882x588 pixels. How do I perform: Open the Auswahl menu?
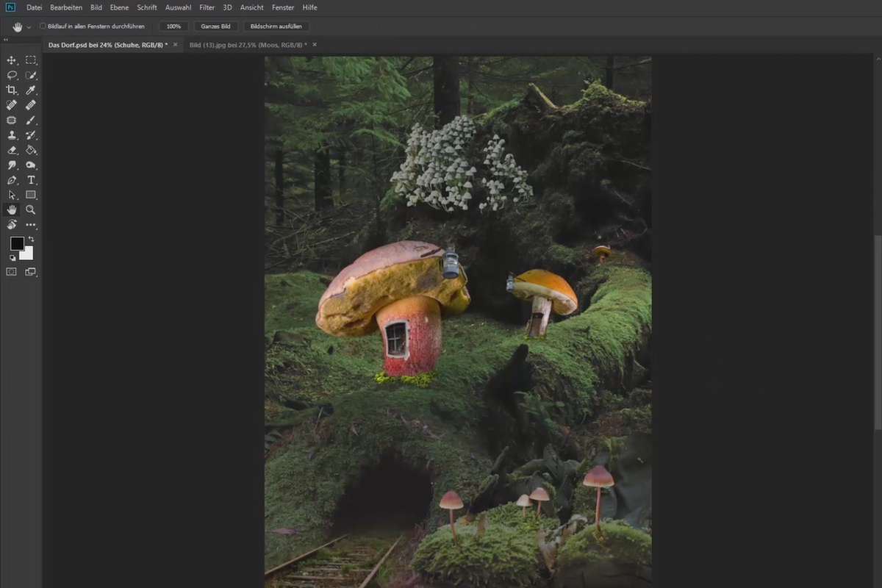point(179,7)
